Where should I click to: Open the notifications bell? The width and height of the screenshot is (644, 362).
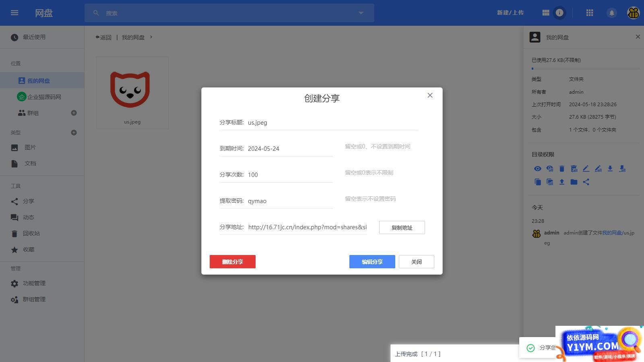point(611,13)
